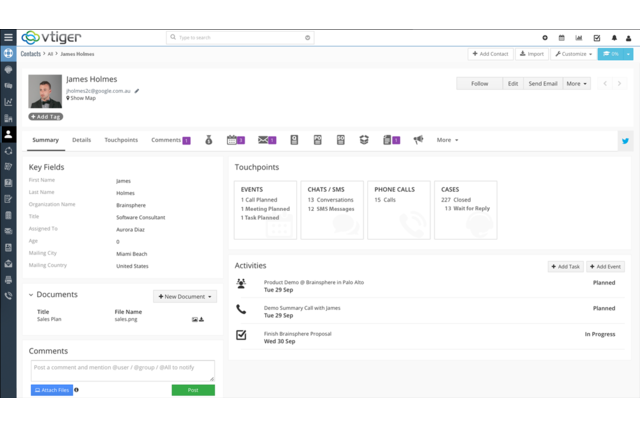Screen dimensions: 640x426
Task: Open the calendar icon in top bar
Action: click(x=562, y=37)
